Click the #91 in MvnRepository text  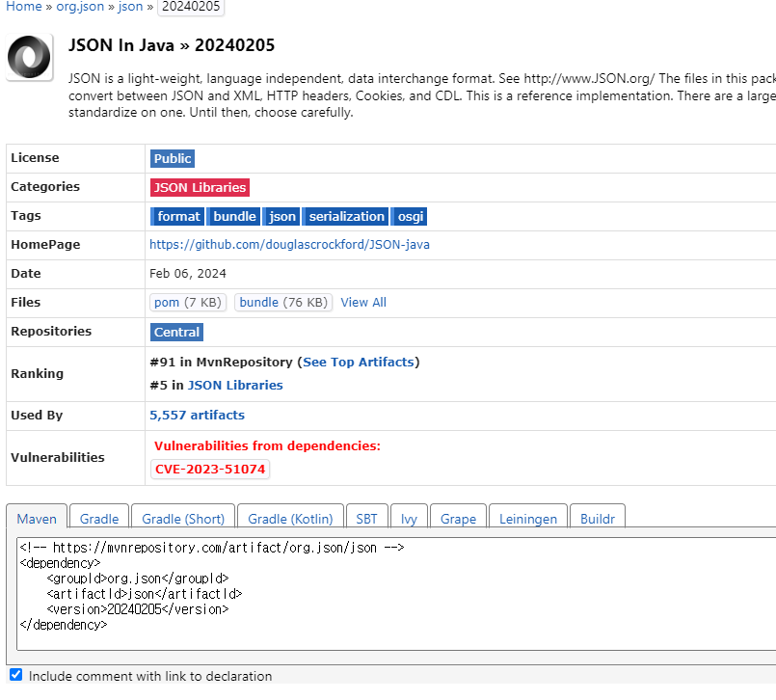pos(221,363)
